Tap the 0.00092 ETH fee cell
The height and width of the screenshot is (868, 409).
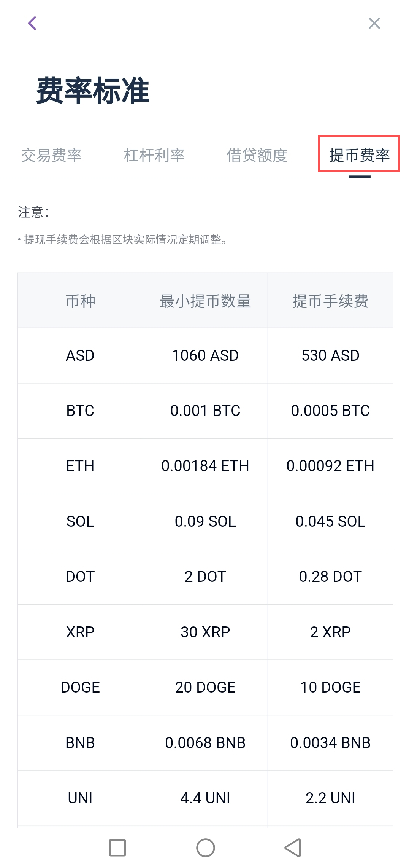click(x=330, y=466)
